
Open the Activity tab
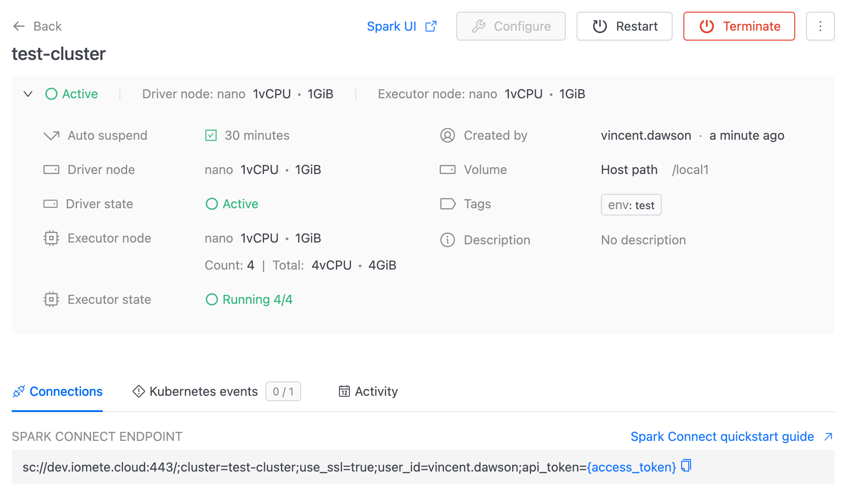(x=368, y=391)
